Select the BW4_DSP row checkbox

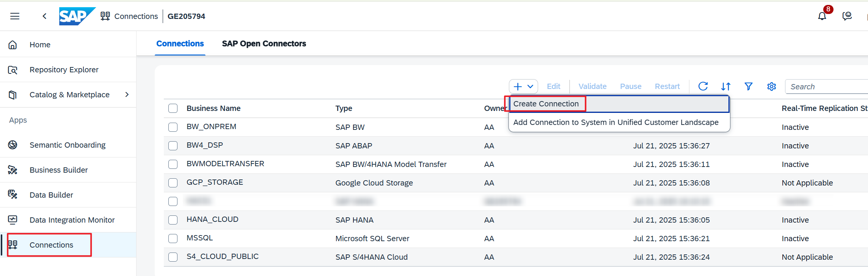pos(173,145)
